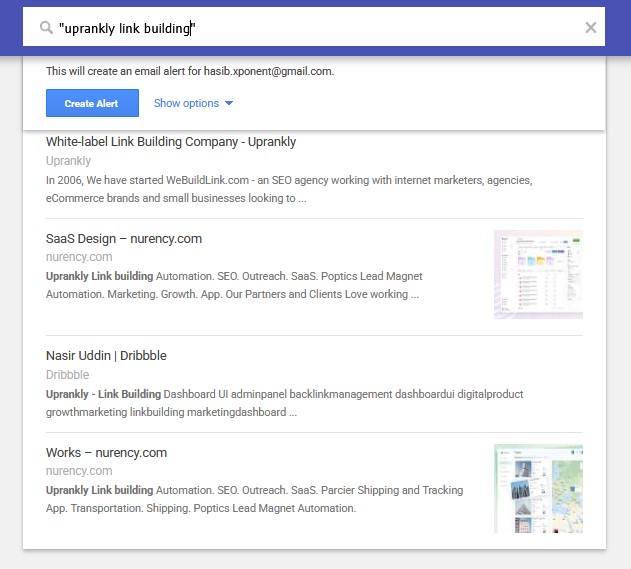Click the snippet mentioning 'Our Partners and Clients Love'
The height and width of the screenshot is (569, 631).
click(234, 285)
